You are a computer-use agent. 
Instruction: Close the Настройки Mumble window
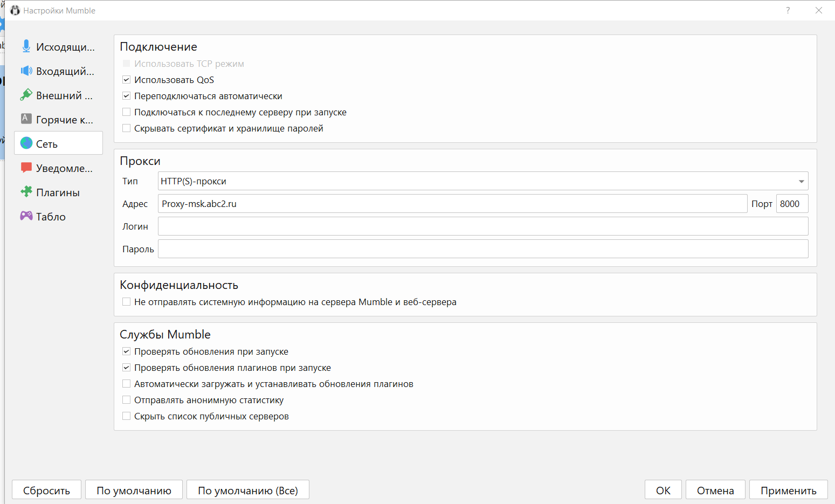(818, 10)
